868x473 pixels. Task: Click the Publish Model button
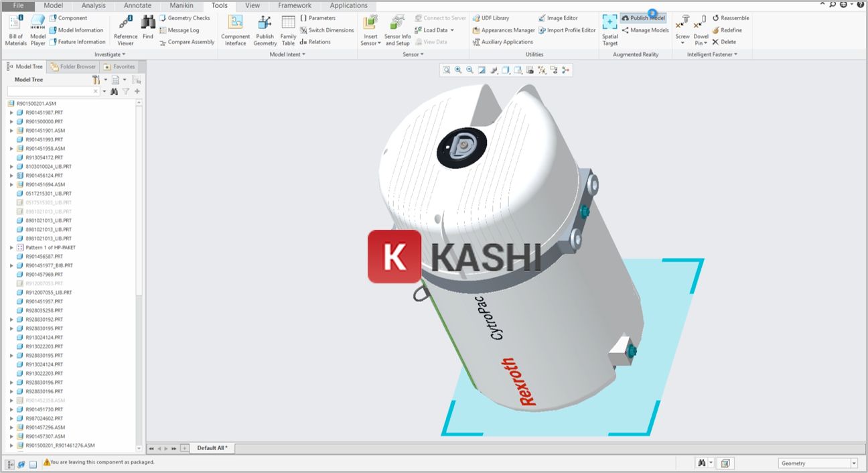[643, 18]
